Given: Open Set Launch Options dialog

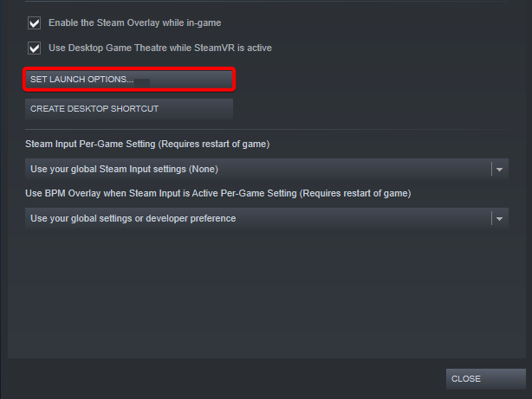Looking at the screenshot, I should click(129, 80).
